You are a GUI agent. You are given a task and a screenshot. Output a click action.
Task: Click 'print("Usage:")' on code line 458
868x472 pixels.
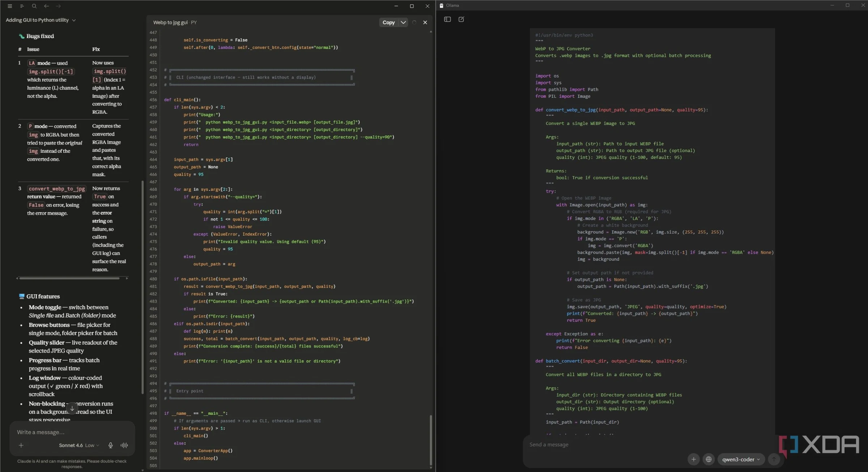click(202, 115)
